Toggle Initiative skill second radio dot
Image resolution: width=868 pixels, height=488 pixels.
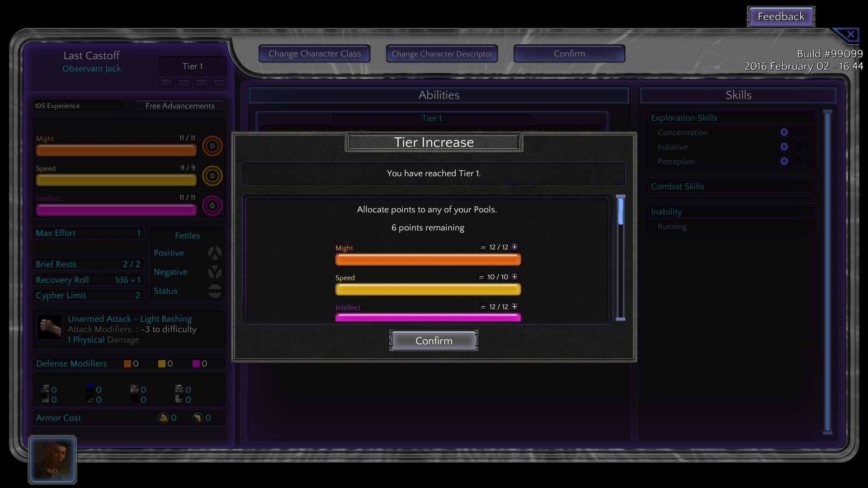798,147
